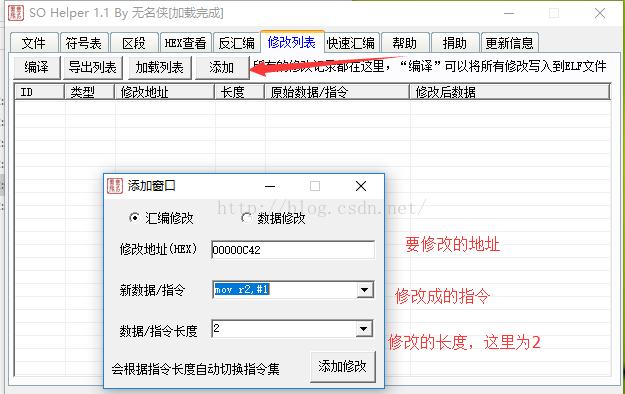Click the 添加窗口 dialog icon

pos(115,186)
